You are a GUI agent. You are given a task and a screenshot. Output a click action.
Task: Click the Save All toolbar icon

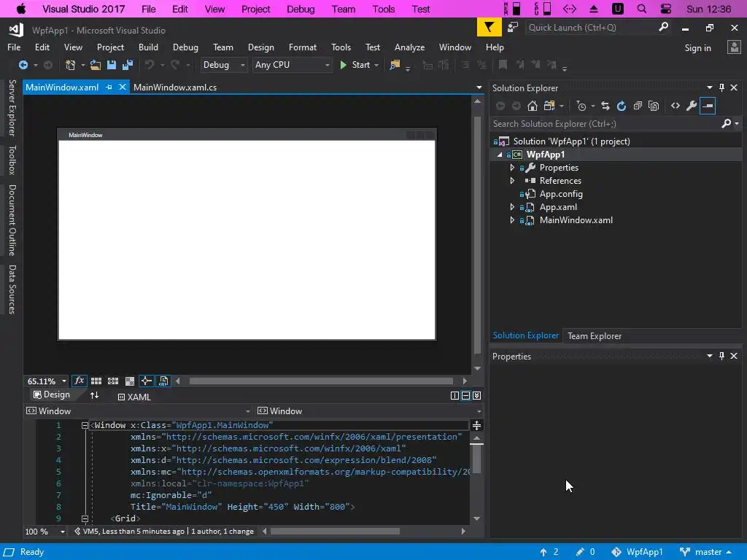[x=127, y=65]
